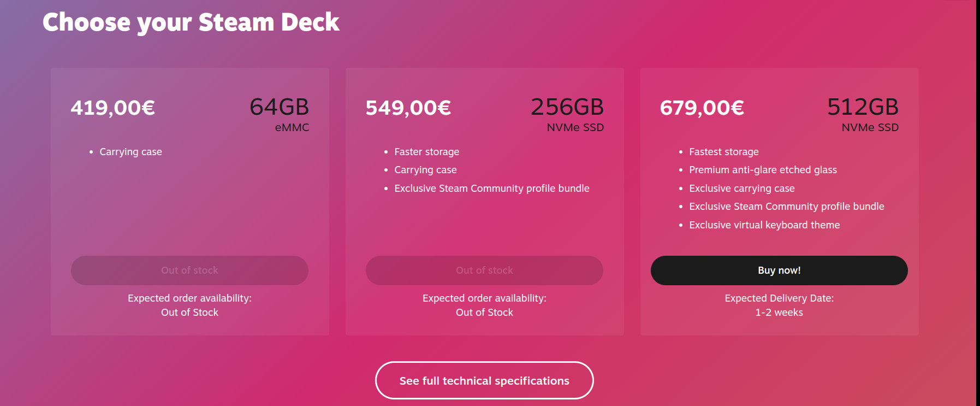Image resolution: width=980 pixels, height=406 pixels.
Task: Click the Carrying case bullet item
Action: pyautogui.click(x=130, y=151)
